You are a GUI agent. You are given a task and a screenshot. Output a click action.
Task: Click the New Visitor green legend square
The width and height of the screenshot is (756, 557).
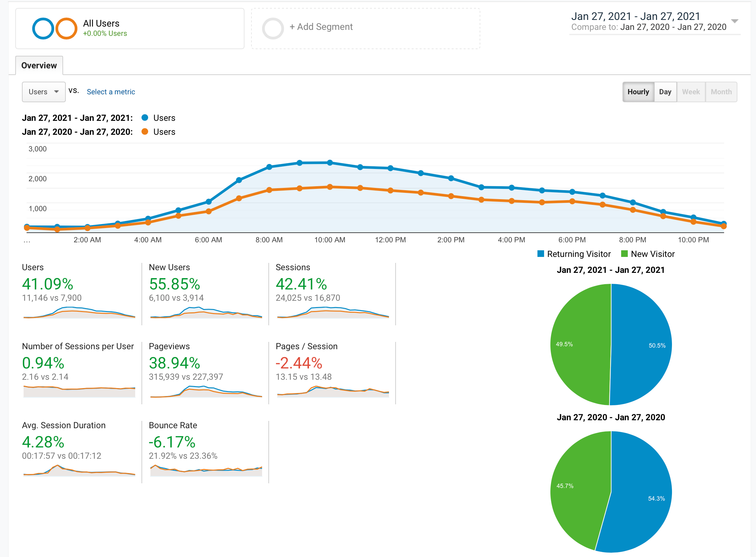coord(624,254)
